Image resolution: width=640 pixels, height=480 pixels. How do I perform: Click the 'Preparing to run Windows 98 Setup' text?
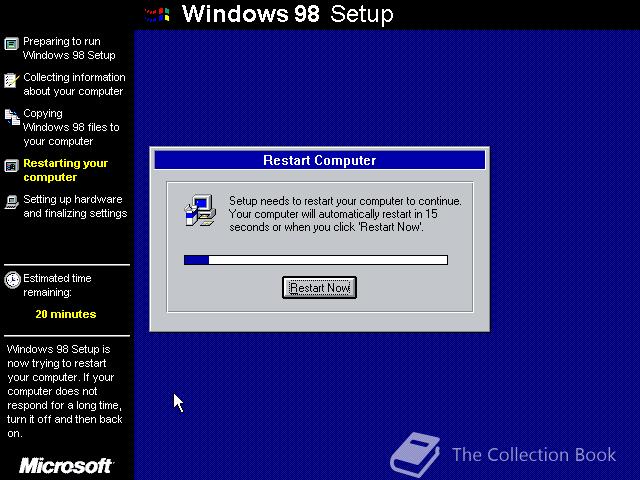pyautogui.click(x=69, y=48)
